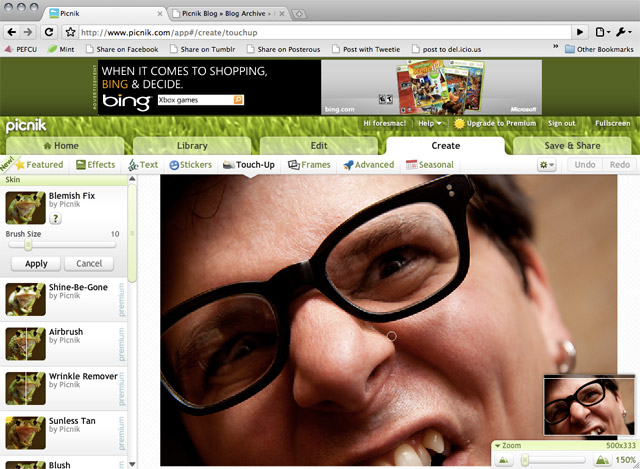The width and height of the screenshot is (640, 469).
Task: Open Text section
Action: tap(143, 165)
